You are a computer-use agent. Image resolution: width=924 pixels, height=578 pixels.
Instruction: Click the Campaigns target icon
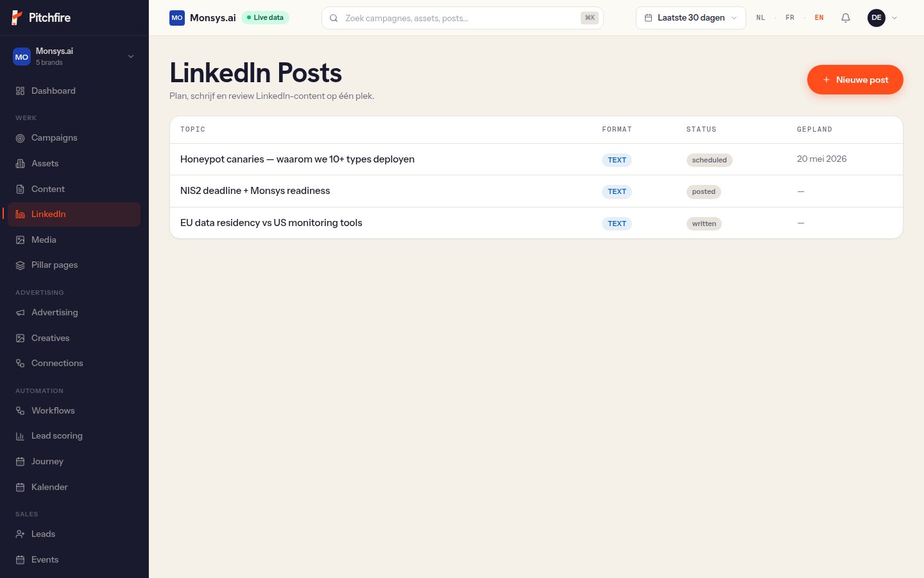(x=21, y=138)
